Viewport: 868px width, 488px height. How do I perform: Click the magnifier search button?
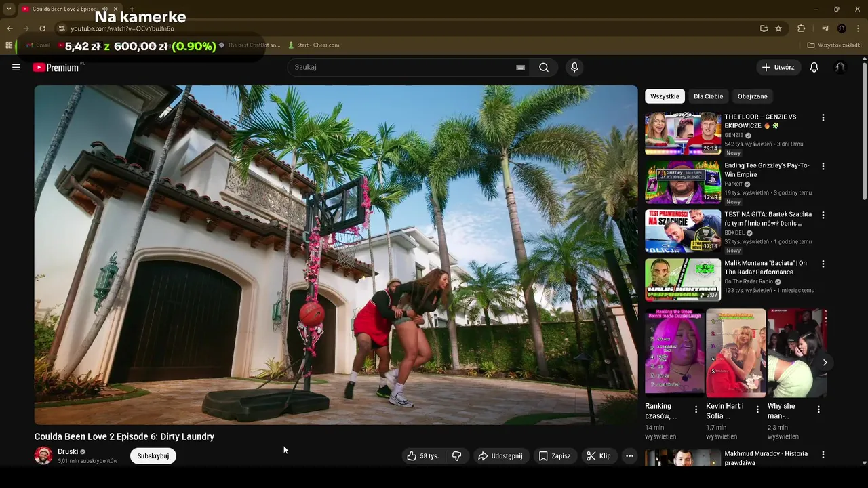(544, 67)
